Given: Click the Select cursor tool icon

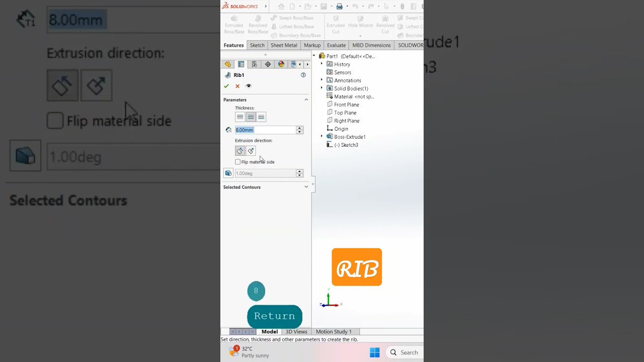Looking at the screenshot, I should click(386, 7).
